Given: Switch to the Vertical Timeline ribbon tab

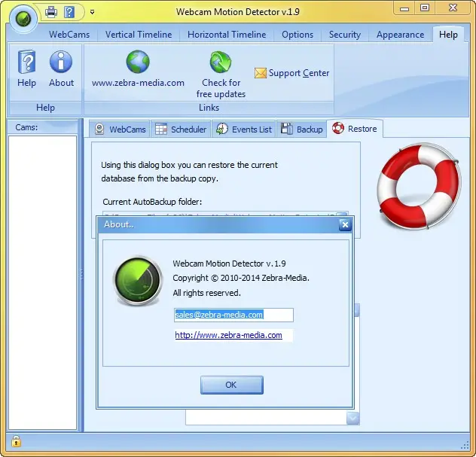Looking at the screenshot, I should pos(139,35).
